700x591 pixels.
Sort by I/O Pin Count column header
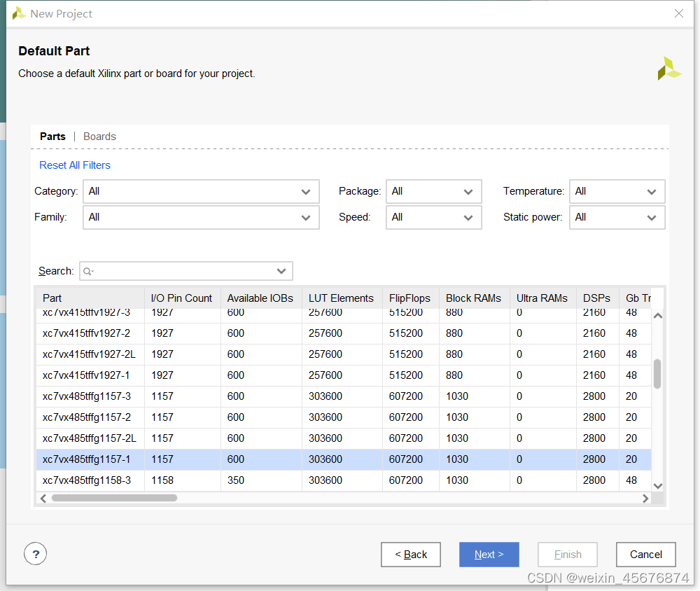183,298
